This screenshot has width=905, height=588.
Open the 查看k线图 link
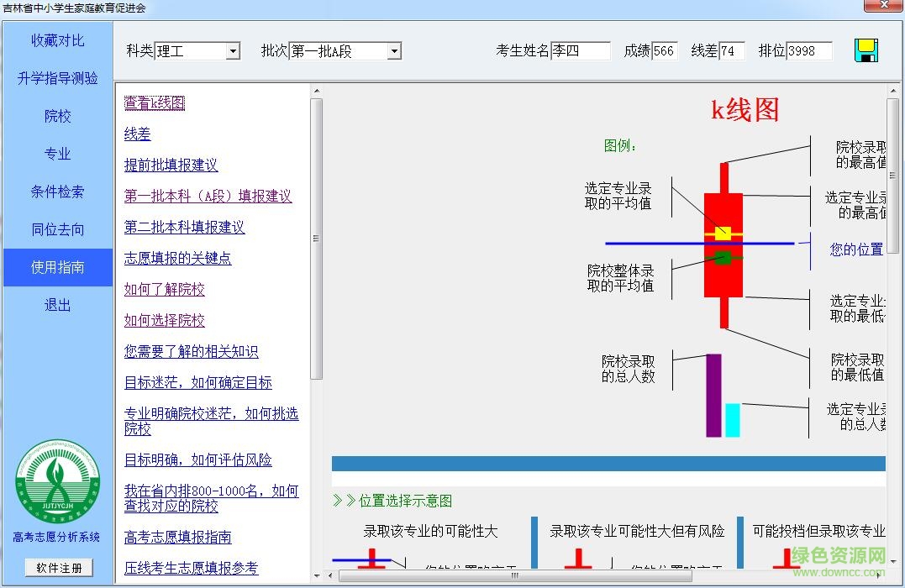(153, 102)
